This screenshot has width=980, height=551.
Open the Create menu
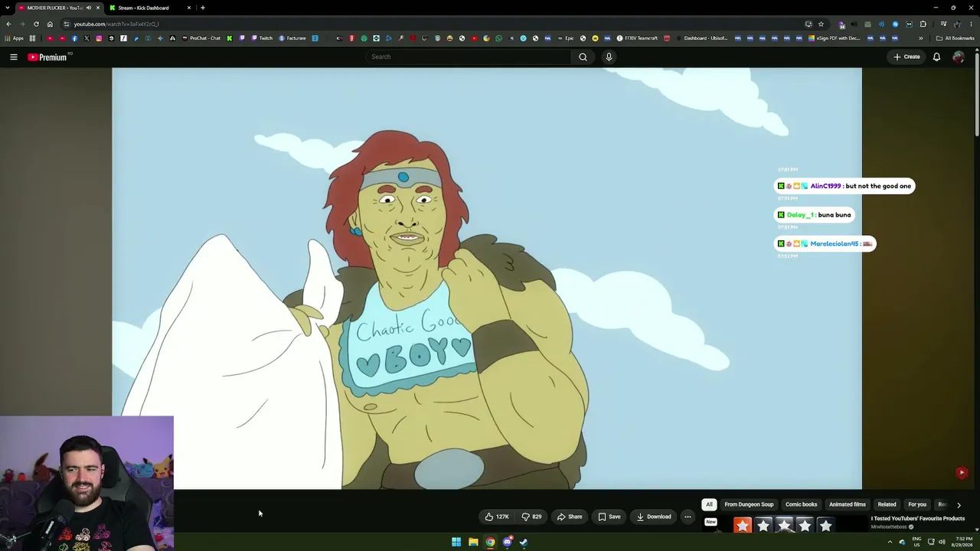point(906,57)
